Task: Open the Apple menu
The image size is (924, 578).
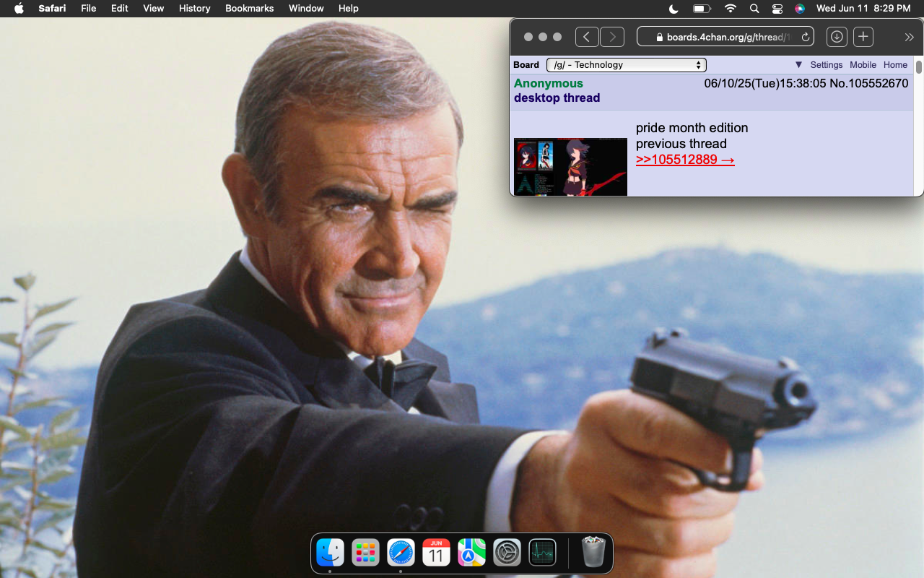Action: pos(19,8)
